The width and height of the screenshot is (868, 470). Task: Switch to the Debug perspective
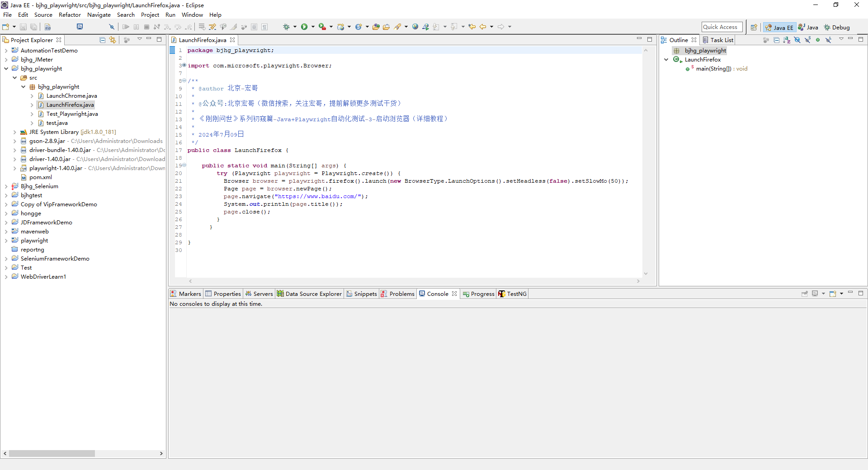837,28
